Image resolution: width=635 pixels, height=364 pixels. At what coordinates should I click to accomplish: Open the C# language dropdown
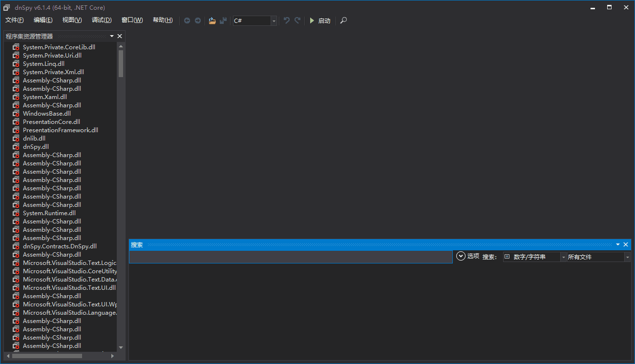(x=274, y=20)
